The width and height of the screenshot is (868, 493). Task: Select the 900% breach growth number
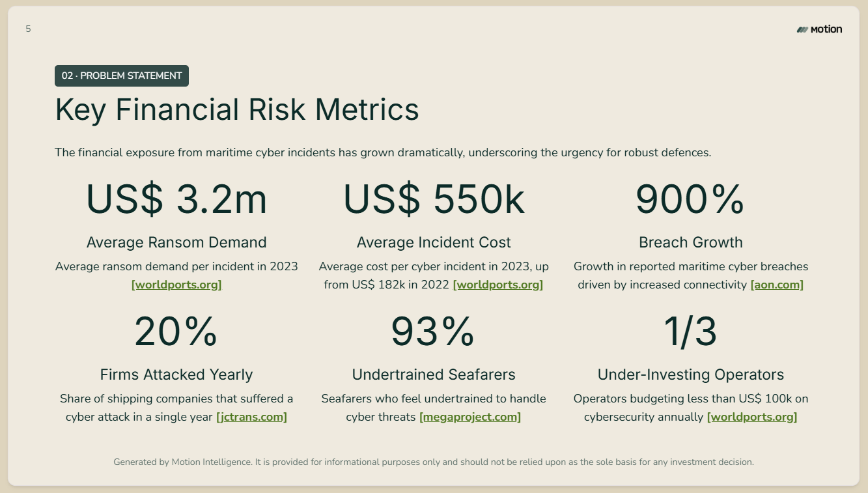click(690, 199)
